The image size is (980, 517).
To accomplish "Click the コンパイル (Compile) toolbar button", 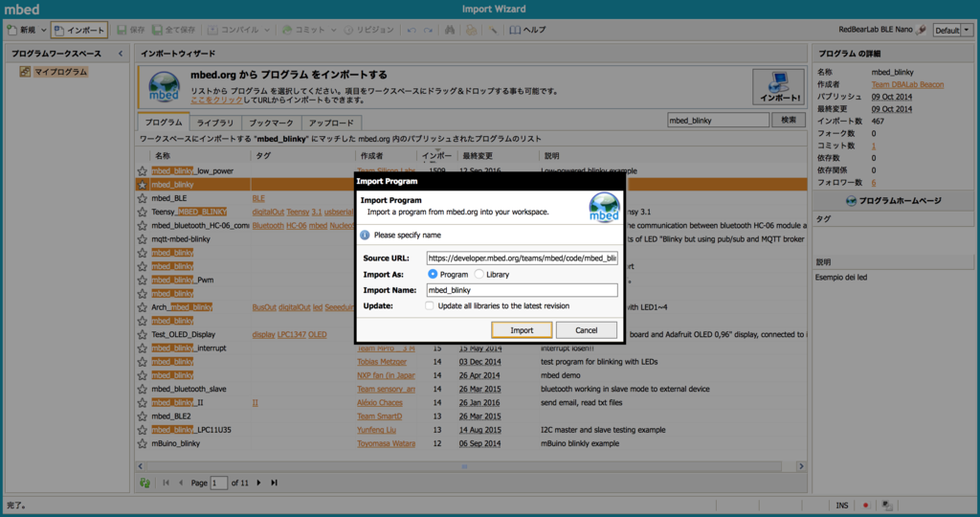I will [x=233, y=30].
